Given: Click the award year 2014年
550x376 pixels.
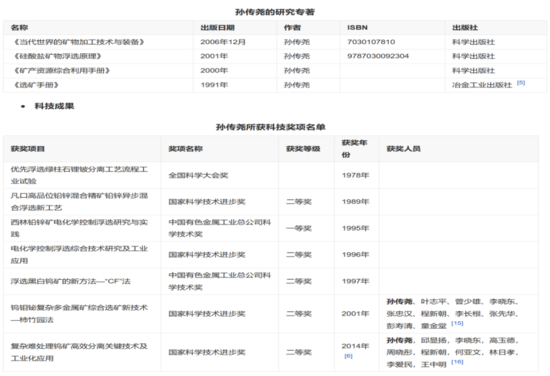Looking at the screenshot, I should (x=355, y=346).
